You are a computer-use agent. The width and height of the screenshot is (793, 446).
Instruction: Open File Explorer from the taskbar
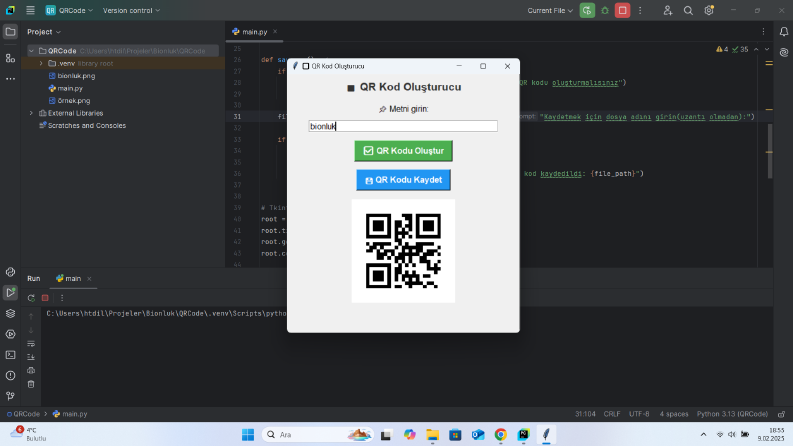point(432,434)
